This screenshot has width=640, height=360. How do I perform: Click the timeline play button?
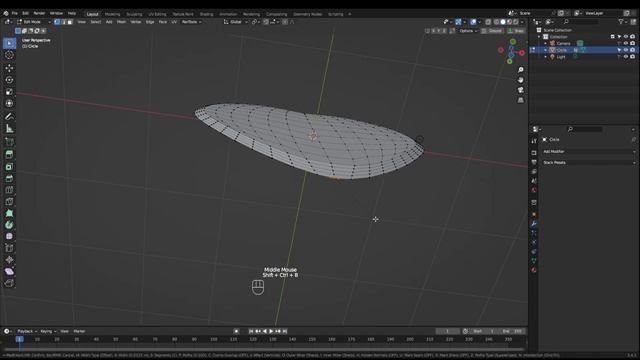click(x=271, y=331)
